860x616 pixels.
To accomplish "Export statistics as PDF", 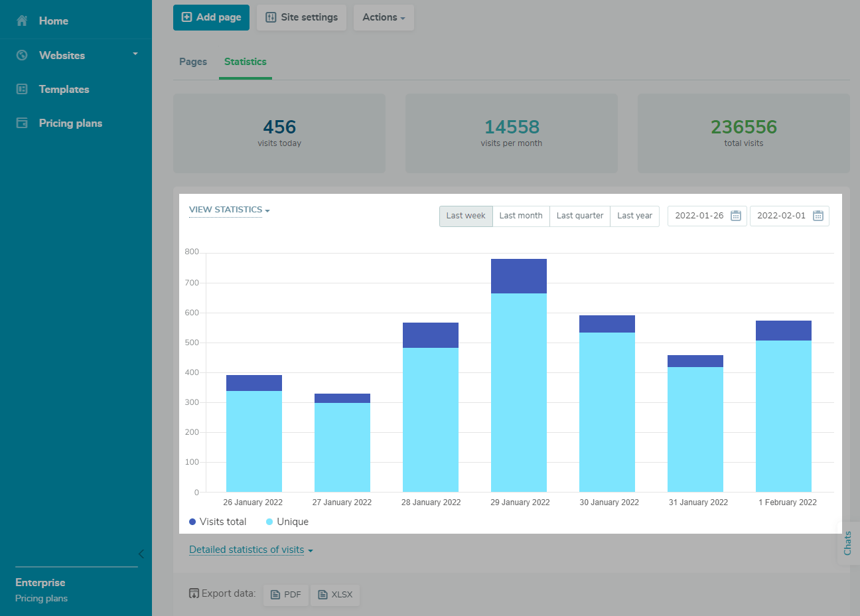I will coord(286,595).
